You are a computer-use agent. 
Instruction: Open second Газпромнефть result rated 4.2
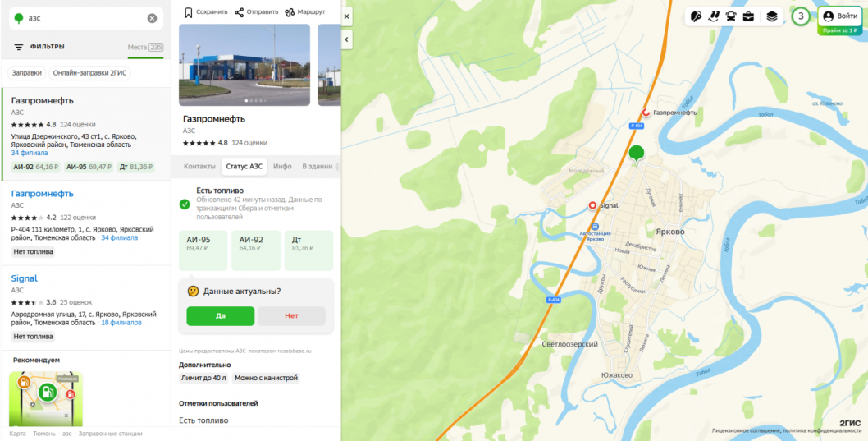[x=86, y=223]
